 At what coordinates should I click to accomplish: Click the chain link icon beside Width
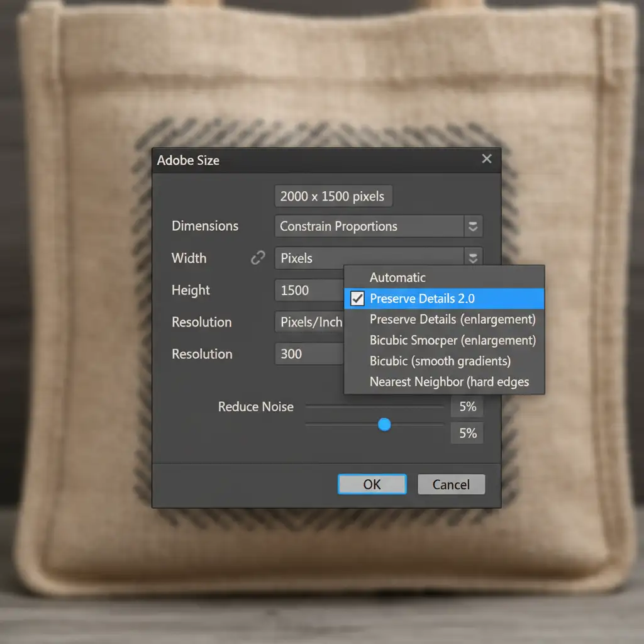click(x=258, y=258)
